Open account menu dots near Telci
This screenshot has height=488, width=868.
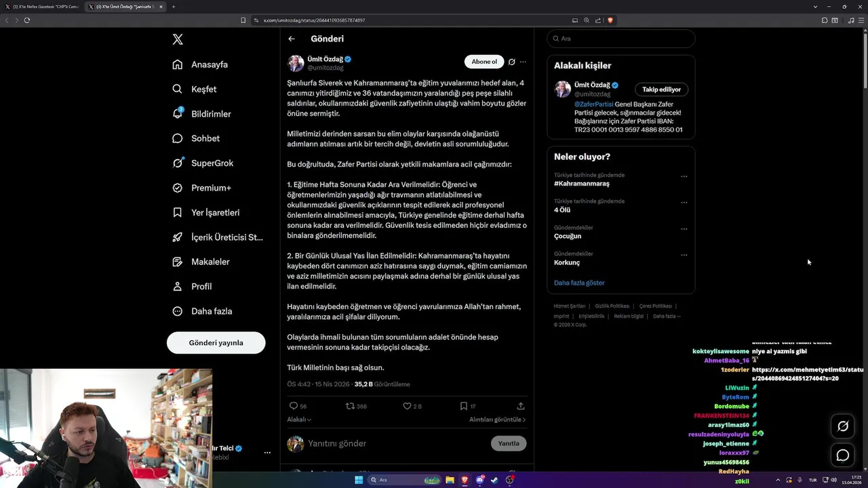click(x=267, y=453)
